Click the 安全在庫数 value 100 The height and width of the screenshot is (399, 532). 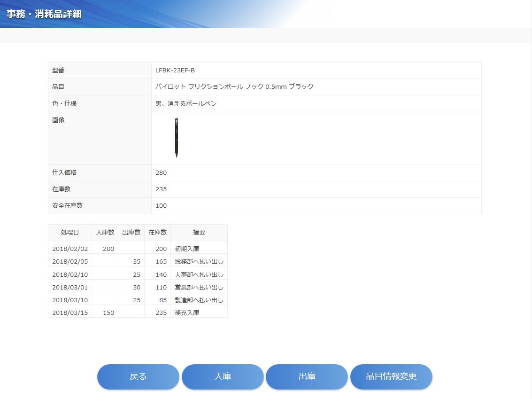161,206
